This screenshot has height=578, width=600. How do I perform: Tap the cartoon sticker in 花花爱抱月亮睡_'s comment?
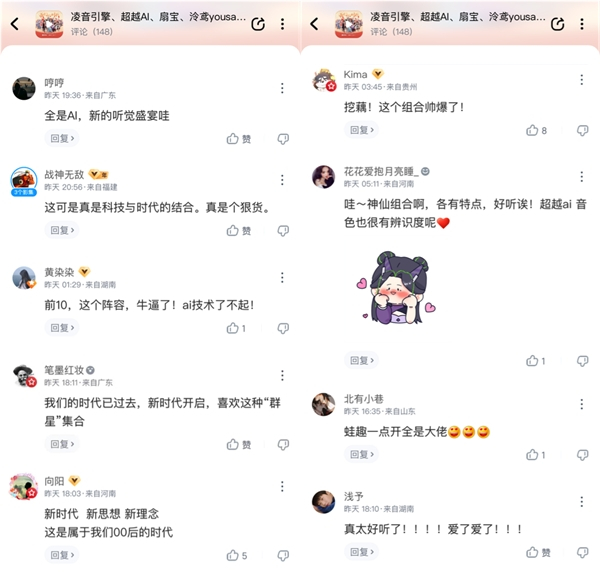click(x=396, y=288)
